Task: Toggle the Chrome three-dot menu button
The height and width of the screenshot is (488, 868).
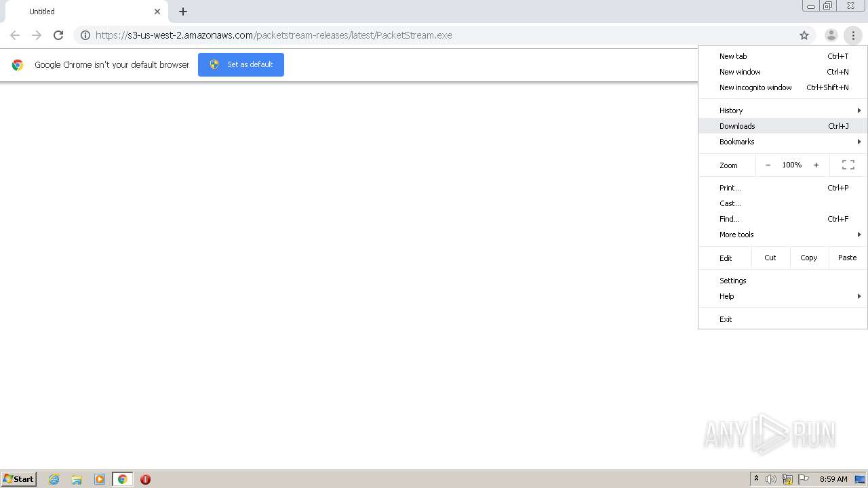Action: pyautogui.click(x=853, y=35)
